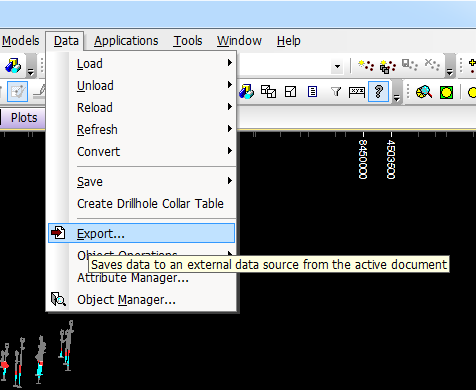Open the combo box dropdown arrow in toolbar

pos(337,66)
